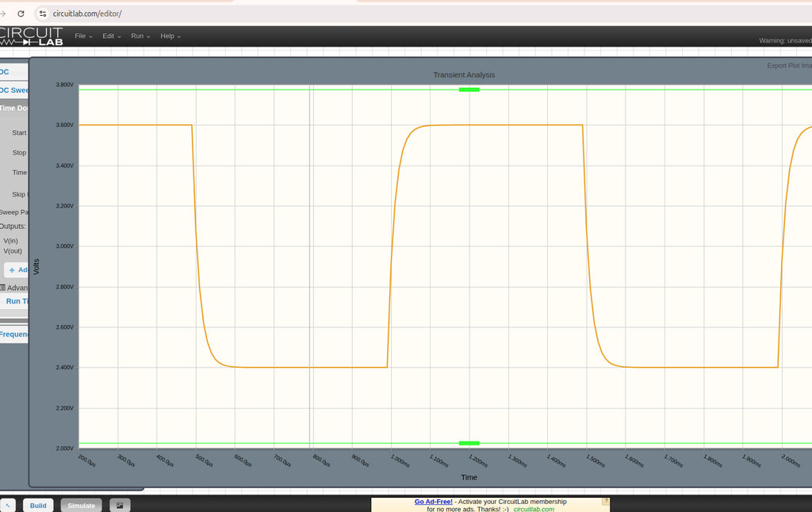The image size is (812, 512).
Task: Open the Help menu
Action: pos(170,36)
